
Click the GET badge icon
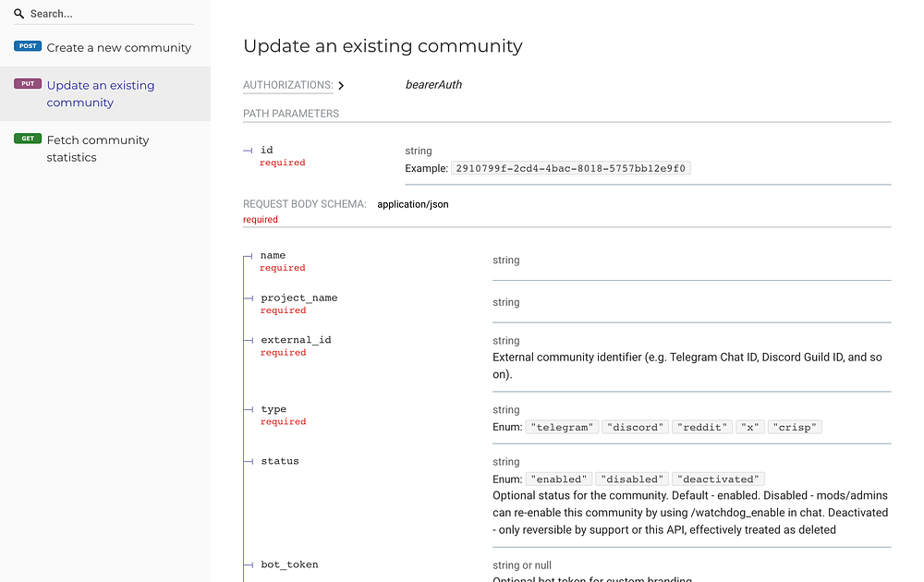28,139
